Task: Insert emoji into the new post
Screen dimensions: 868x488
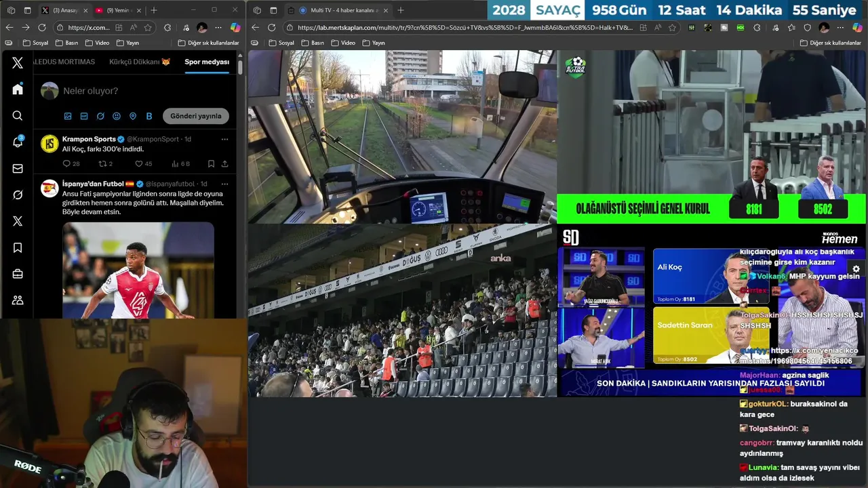Action: 117,116
